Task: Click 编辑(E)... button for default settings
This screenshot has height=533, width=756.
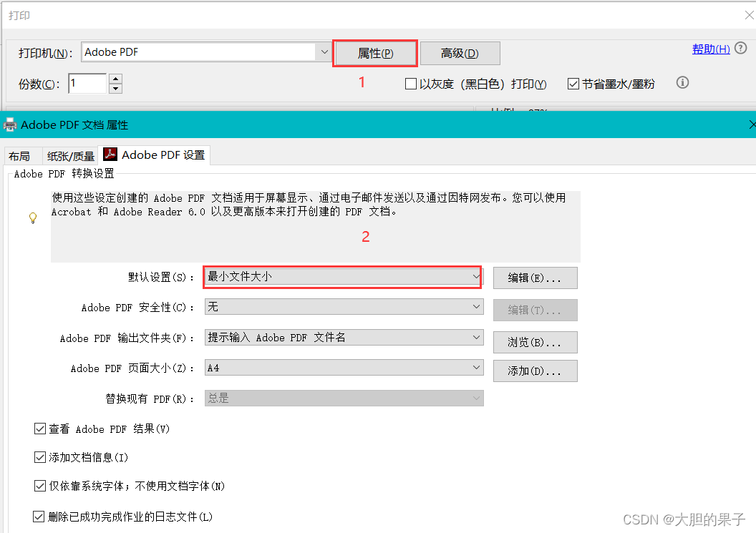Action: click(x=535, y=278)
